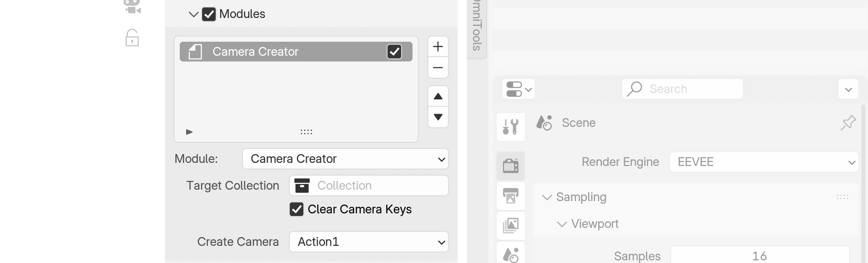Image resolution: width=868 pixels, height=263 pixels.
Task: Click the Samples value field
Action: 759,256
